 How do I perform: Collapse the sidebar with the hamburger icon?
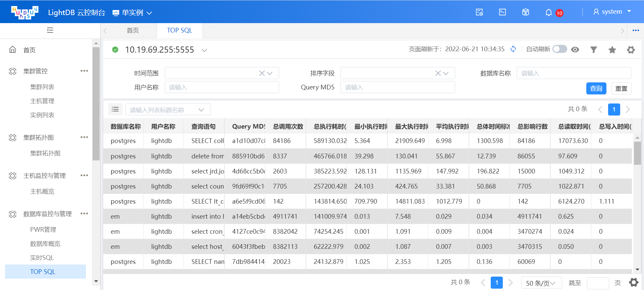[x=50, y=30]
